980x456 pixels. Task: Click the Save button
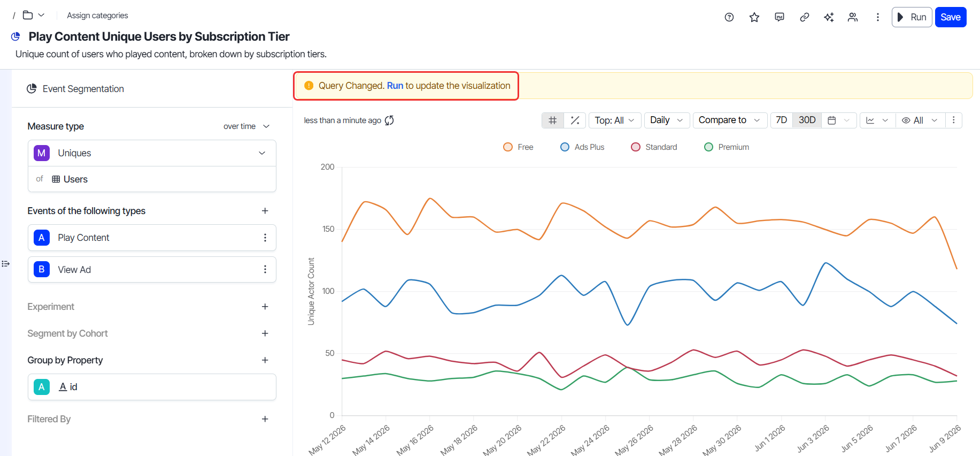click(951, 17)
